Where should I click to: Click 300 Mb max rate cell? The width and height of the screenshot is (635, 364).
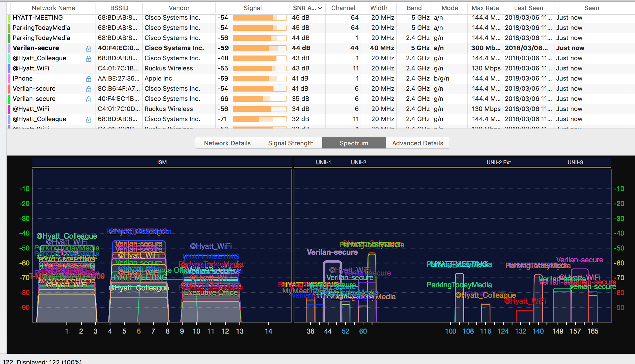click(486, 48)
